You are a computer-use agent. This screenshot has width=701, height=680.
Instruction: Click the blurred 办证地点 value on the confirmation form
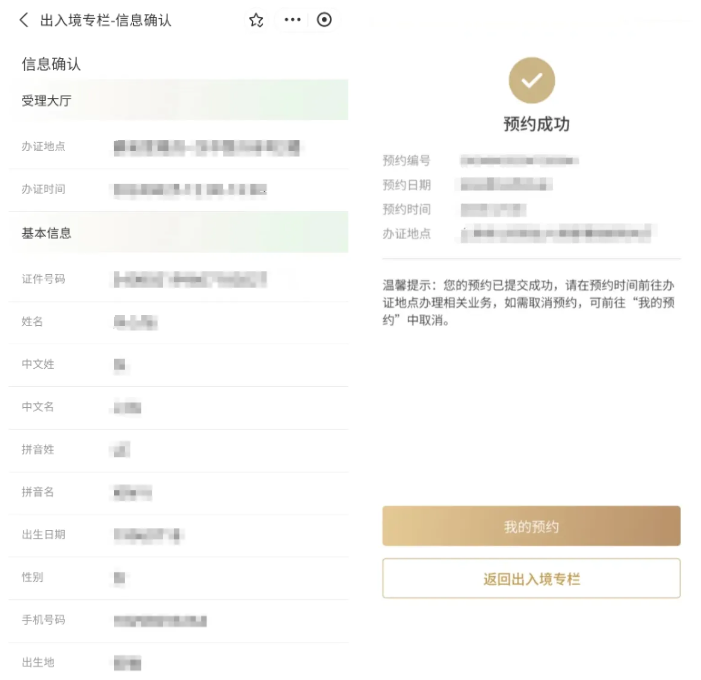[206, 147]
